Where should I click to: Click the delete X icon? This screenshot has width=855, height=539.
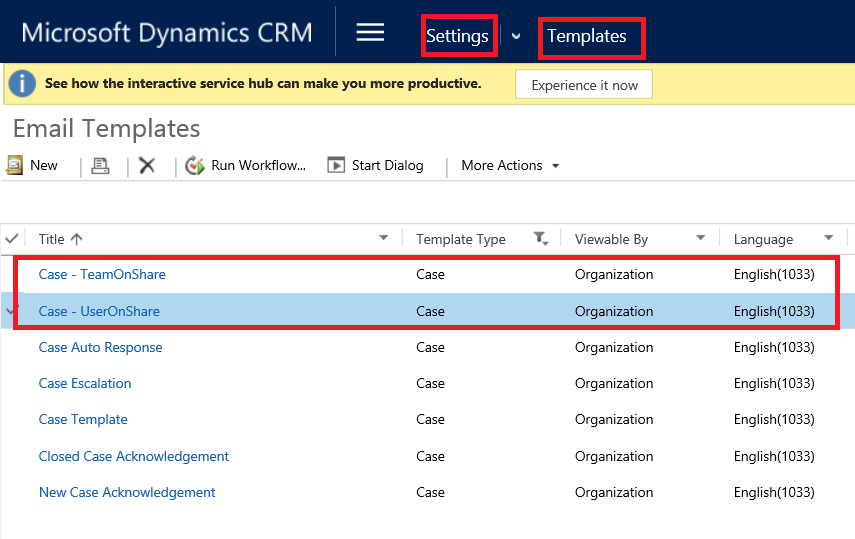point(147,166)
